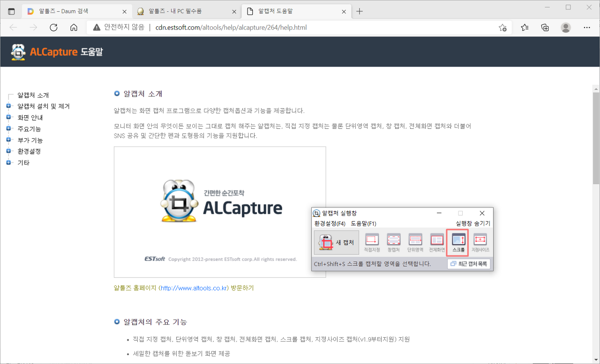Go to browser home page icon

pyautogui.click(x=74, y=27)
